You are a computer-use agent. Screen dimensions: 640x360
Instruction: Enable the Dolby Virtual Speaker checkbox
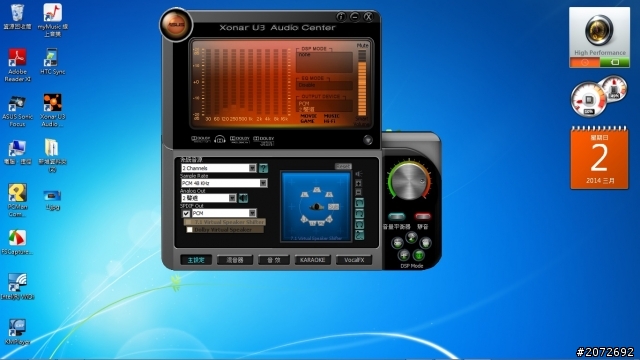[189, 230]
